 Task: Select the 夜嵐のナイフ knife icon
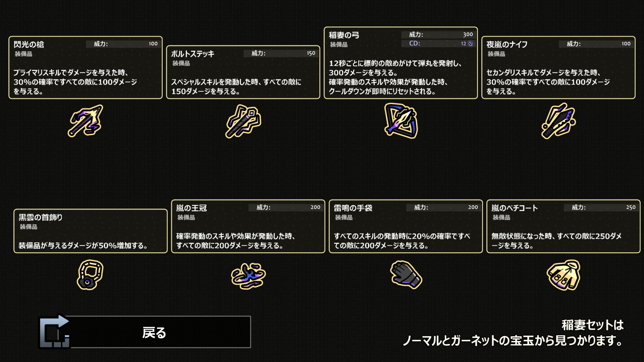[558, 121]
